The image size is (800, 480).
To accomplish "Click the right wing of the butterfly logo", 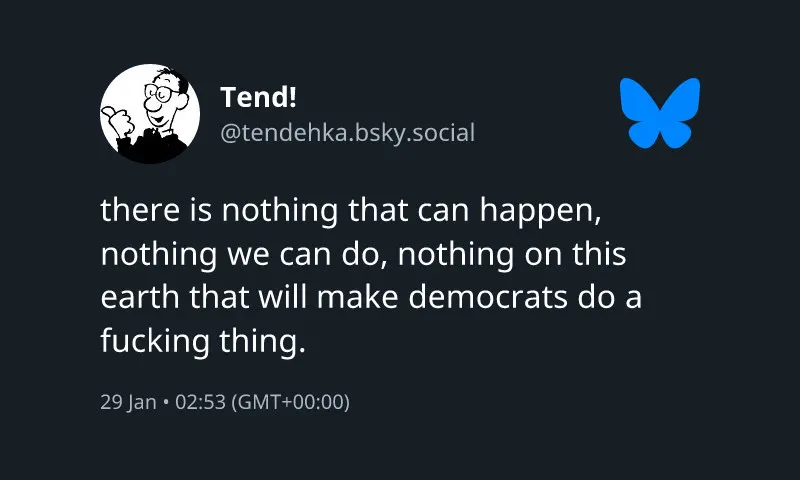I will [x=681, y=107].
